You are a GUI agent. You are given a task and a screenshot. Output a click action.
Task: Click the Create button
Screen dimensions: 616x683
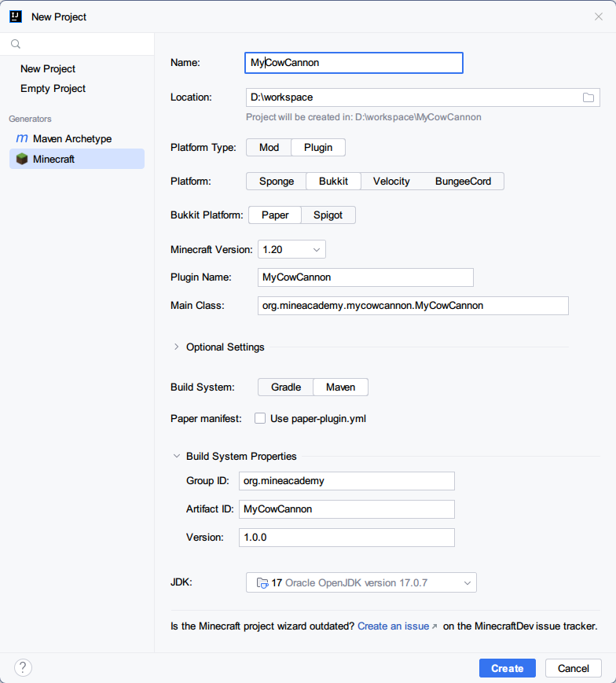point(507,668)
